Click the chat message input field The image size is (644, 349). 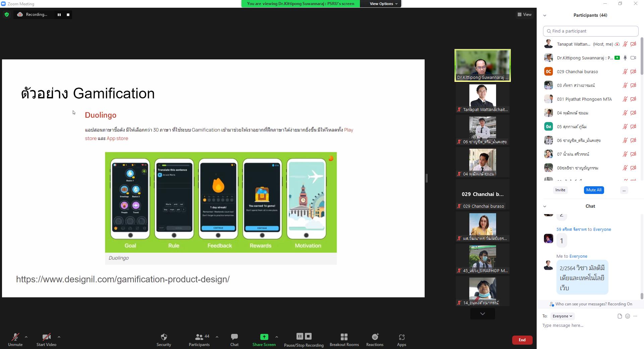(590, 326)
